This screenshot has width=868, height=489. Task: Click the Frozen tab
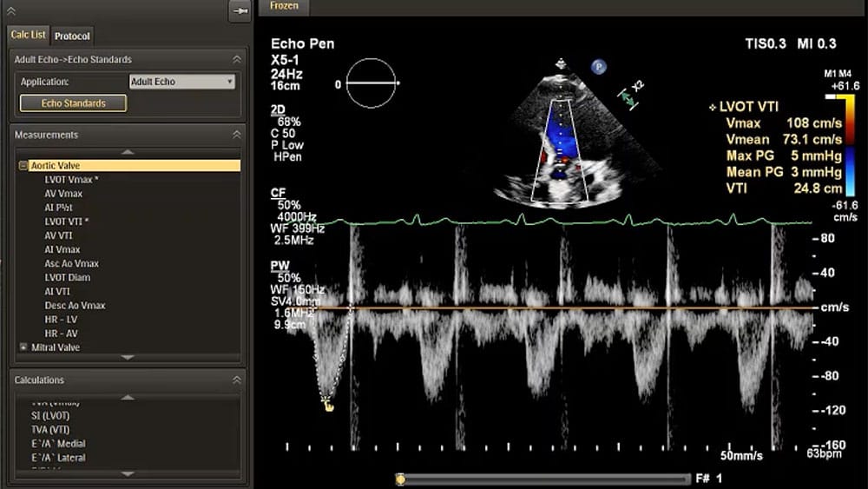pos(284,6)
